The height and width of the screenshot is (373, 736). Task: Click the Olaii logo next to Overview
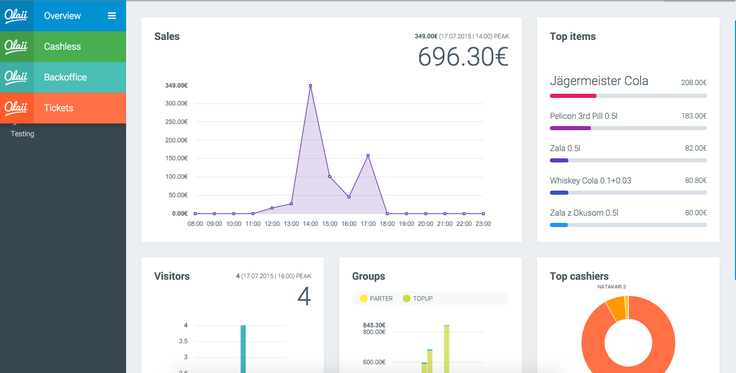pyautogui.click(x=16, y=15)
